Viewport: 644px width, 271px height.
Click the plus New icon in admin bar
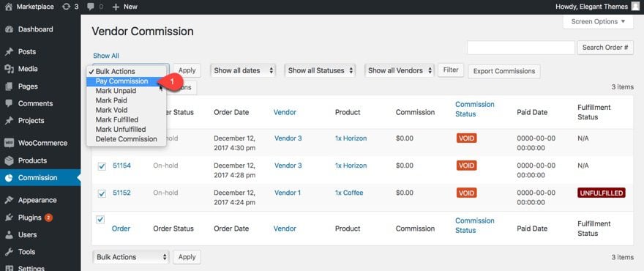pyautogui.click(x=116, y=7)
